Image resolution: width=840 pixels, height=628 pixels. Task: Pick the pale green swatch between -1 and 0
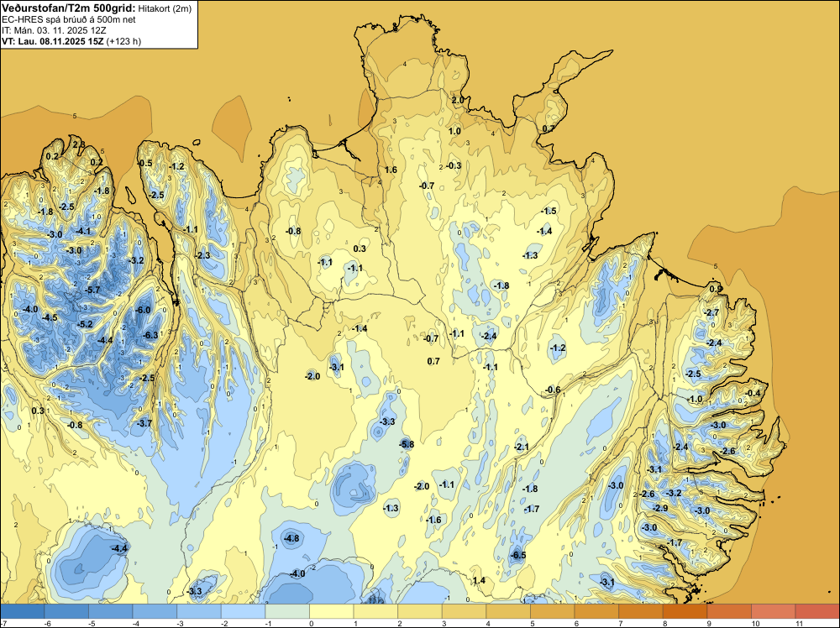(287, 611)
